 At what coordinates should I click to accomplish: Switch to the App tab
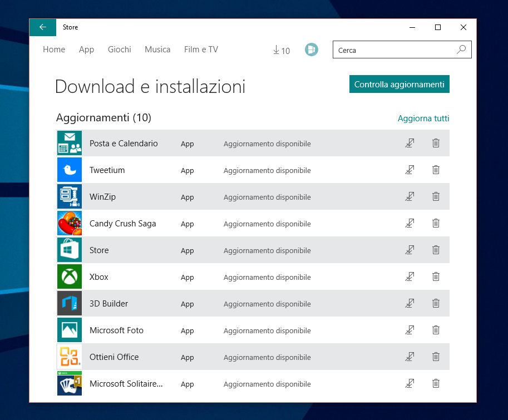tap(86, 50)
